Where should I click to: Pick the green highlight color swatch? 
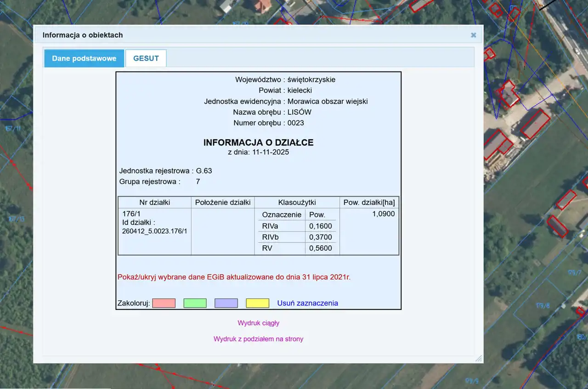[195, 303]
